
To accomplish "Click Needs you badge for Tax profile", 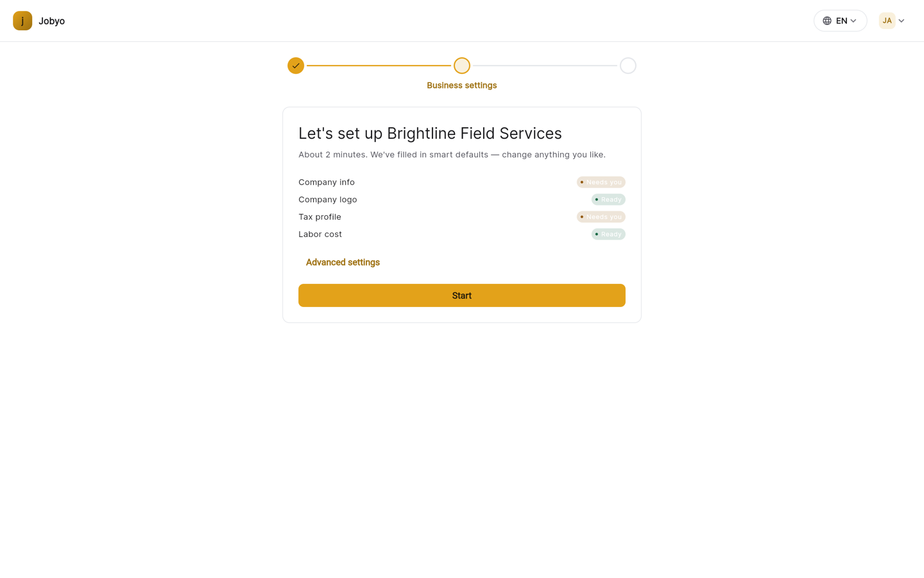I will pyautogui.click(x=601, y=217).
